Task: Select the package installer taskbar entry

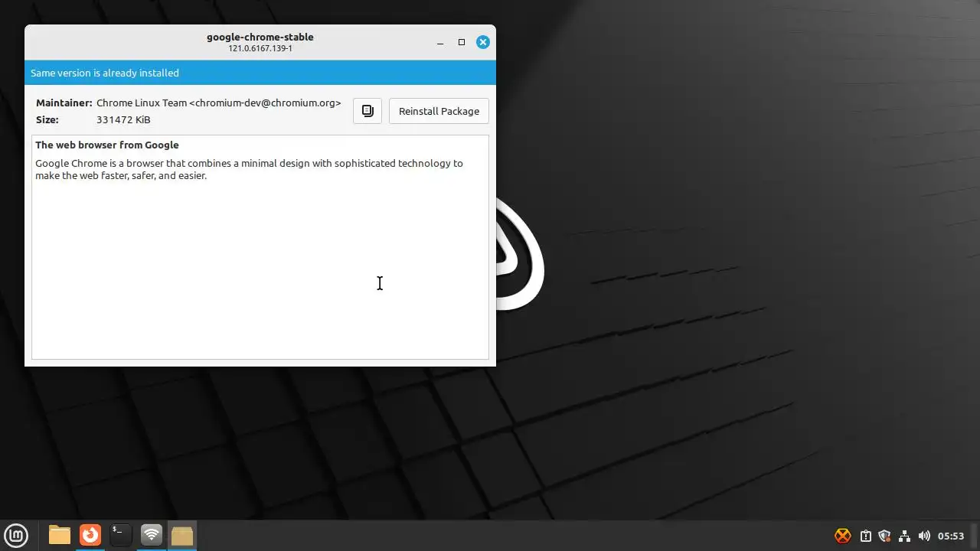Action: point(182,535)
